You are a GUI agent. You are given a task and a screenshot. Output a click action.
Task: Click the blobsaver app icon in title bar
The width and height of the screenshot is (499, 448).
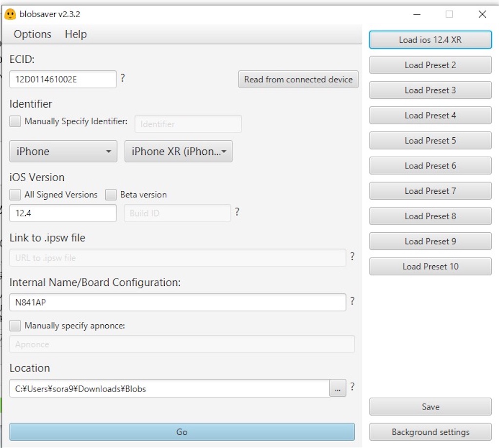(10, 14)
